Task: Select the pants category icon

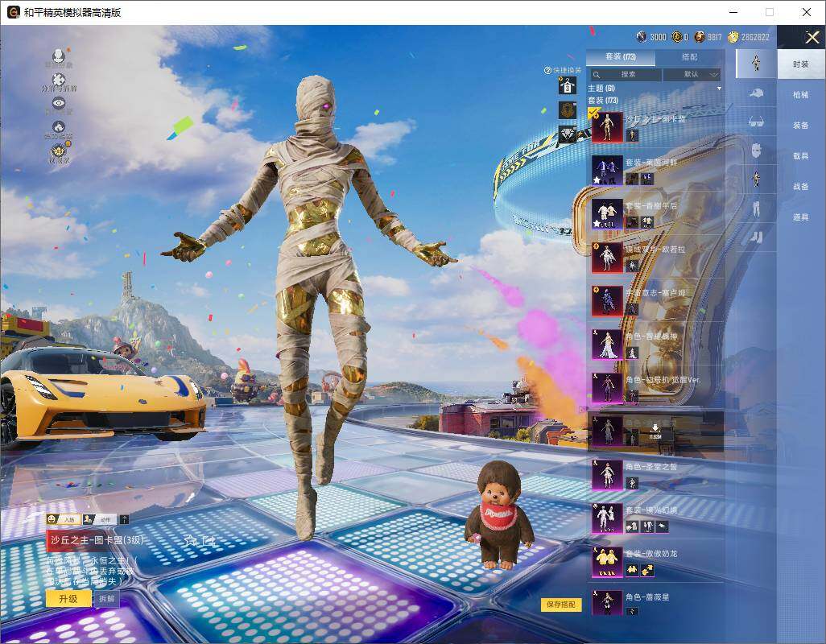Action: pyautogui.click(x=756, y=208)
